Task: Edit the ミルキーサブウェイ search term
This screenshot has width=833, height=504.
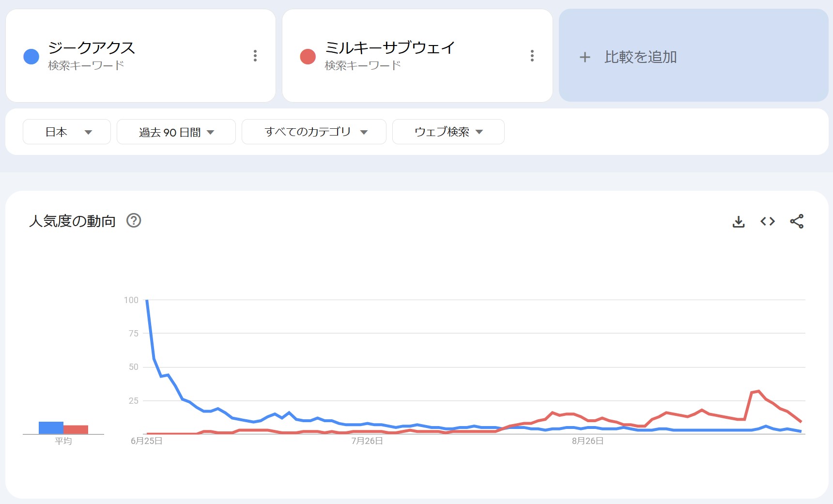Action: 390,48
